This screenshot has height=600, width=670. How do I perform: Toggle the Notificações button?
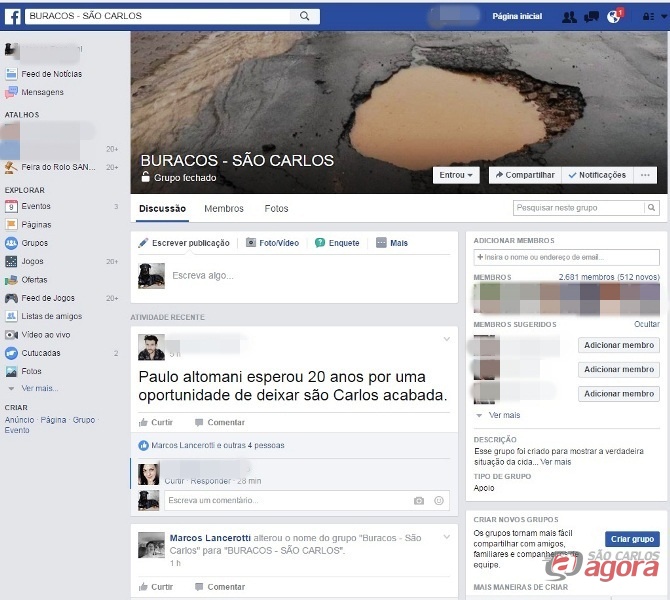pyautogui.click(x=597, y=175)
